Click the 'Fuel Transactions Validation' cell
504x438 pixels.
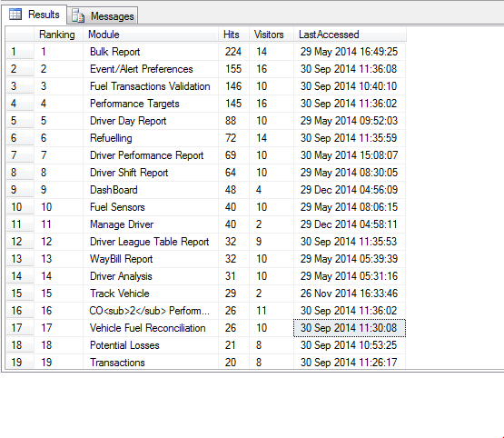coord(151,86)
